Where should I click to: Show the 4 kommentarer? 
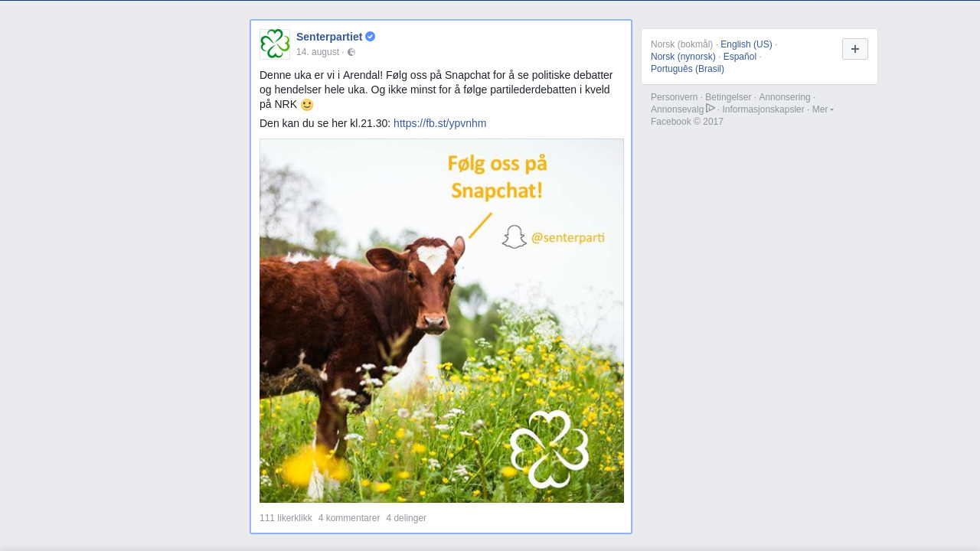[349, 518]
